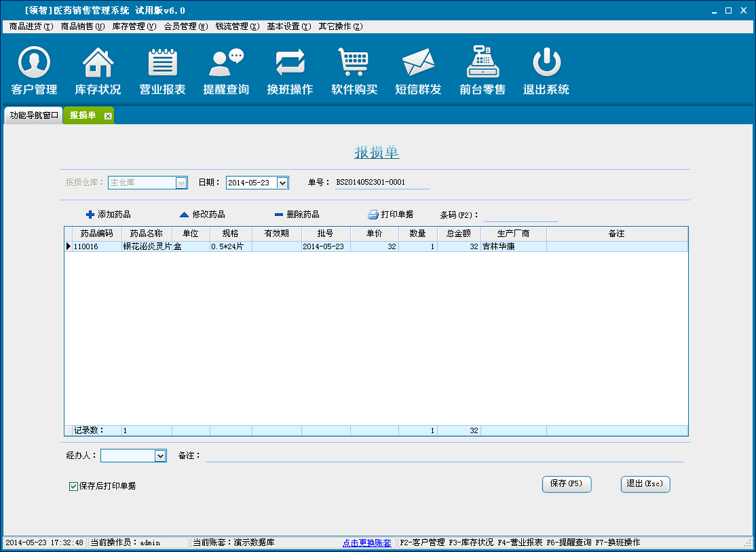Click the 提醒查询 reminder icon
Image resolution: width=756 pixels, height=552 pixels.
[x=226, y=64]
